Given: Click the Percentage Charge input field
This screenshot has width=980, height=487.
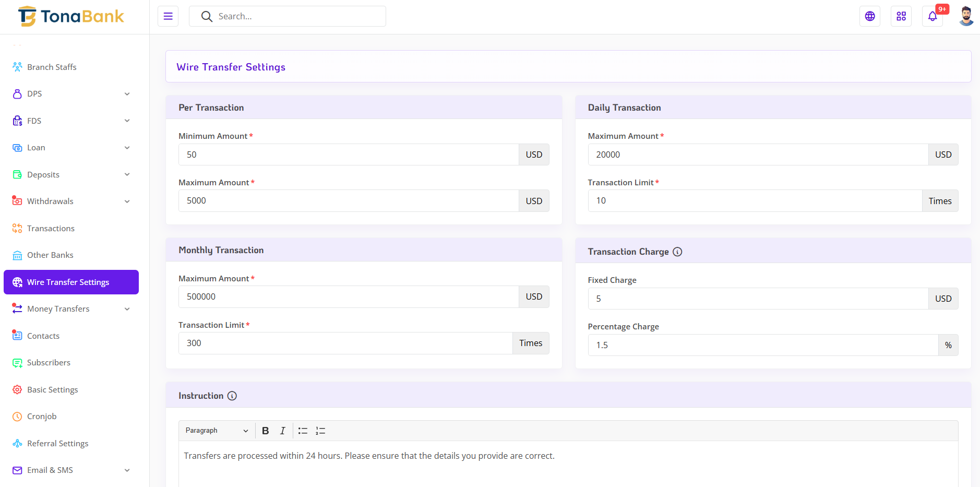Looking at the screenshot, I should [763, 345].
